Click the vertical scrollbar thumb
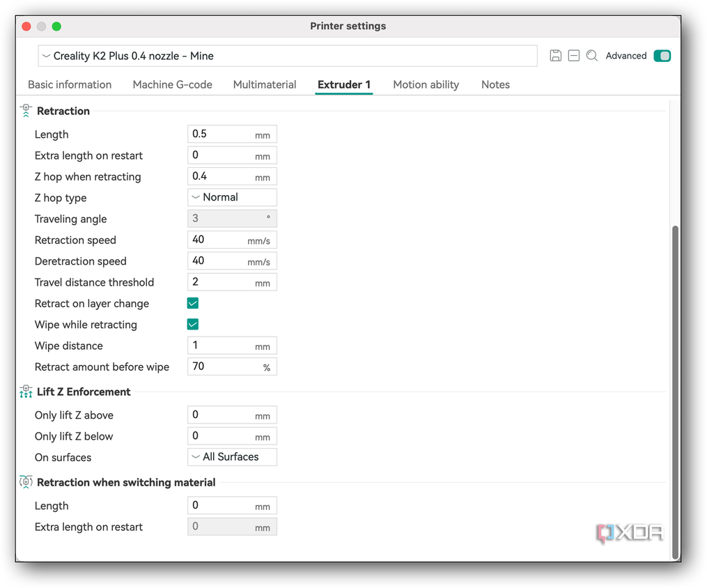707x588 pixels. tap(675, 392)
